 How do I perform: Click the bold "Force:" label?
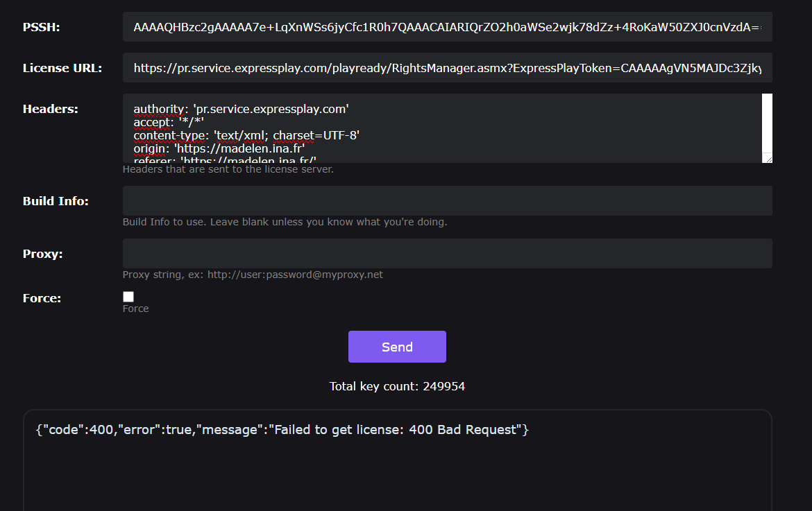coord(42,298)
